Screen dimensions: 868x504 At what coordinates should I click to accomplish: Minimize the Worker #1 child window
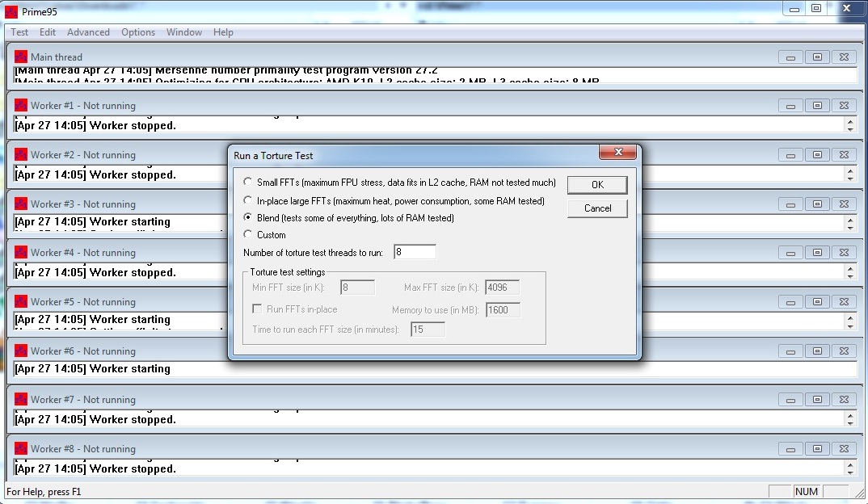click(790, 106)
